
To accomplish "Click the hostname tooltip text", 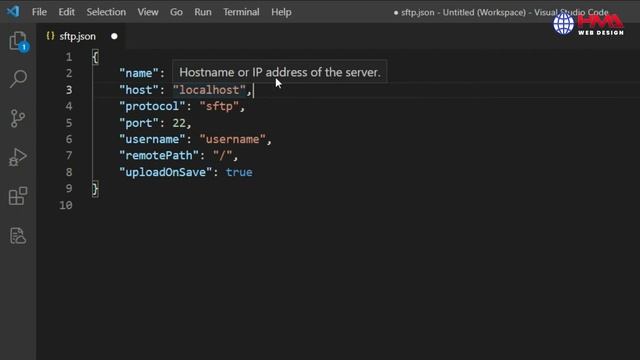I will [x=280, y=72].
